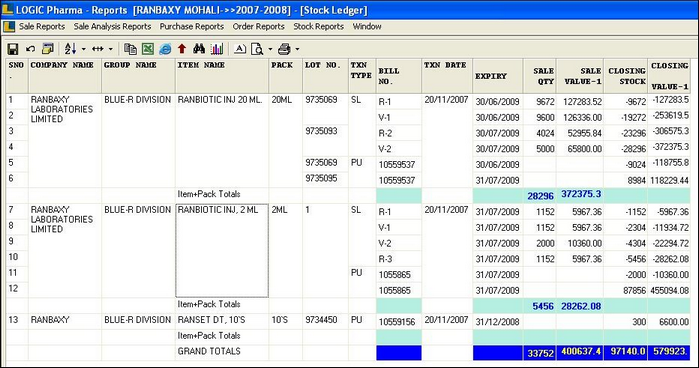Click the binoculars Find icon
The image size is (699, 368).
point(199,49)
